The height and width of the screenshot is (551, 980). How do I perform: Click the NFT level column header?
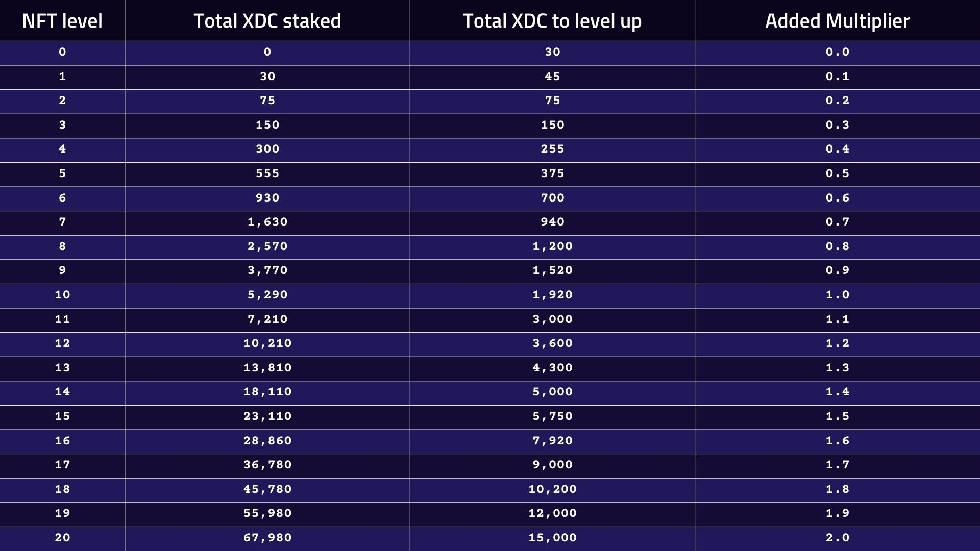tap(62, 21)
